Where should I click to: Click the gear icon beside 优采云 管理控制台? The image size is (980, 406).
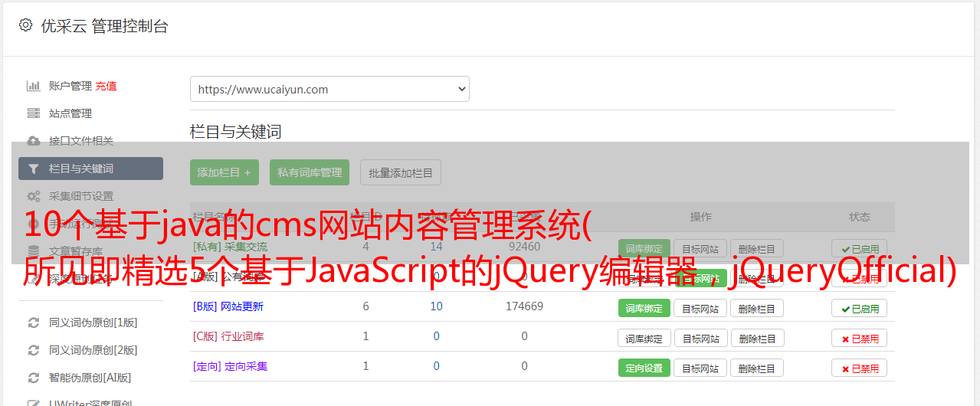coord(25,25)
